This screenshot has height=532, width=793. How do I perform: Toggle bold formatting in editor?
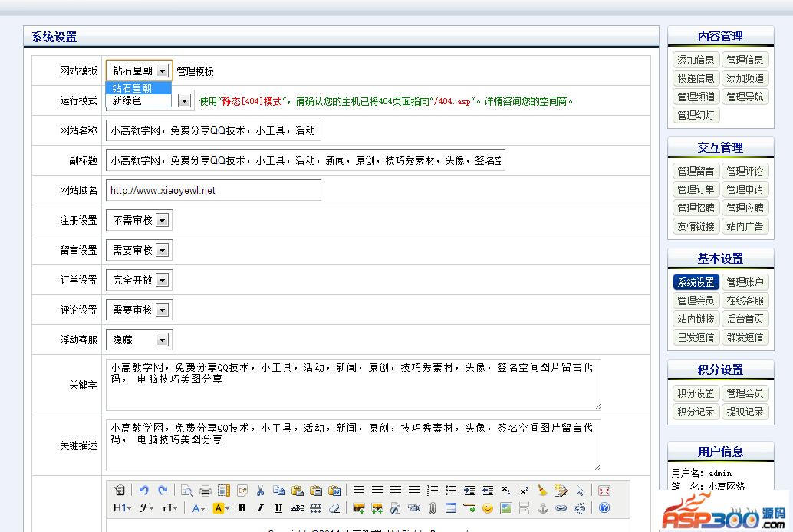coord(242,508)
